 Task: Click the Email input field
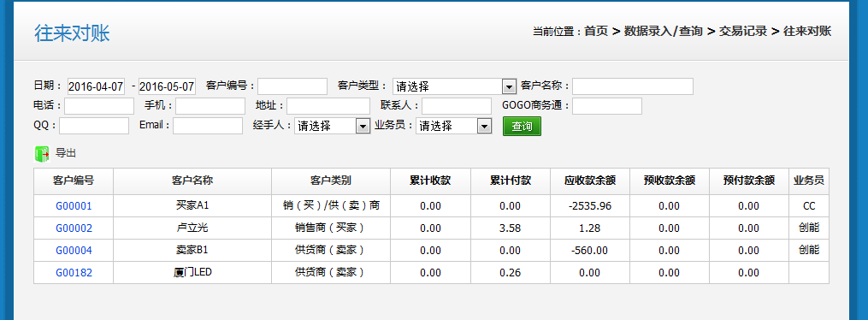click(208, 126)
